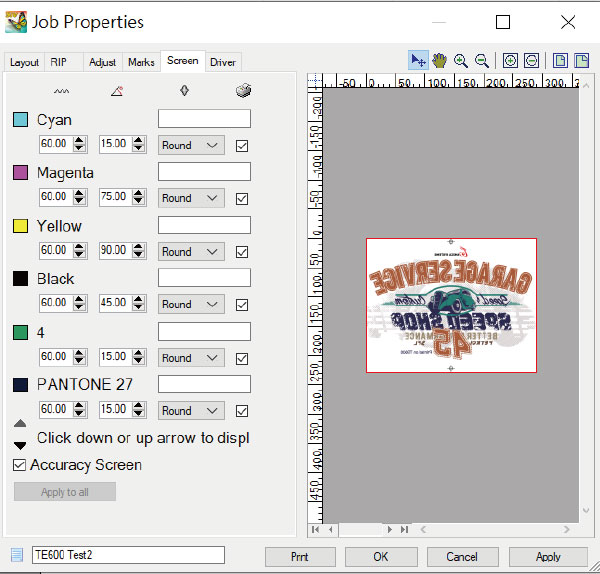The height and width of the screenshot is (574, 600).
Task: Click the zoom out magnifier tool
Action: coord(481,60)
